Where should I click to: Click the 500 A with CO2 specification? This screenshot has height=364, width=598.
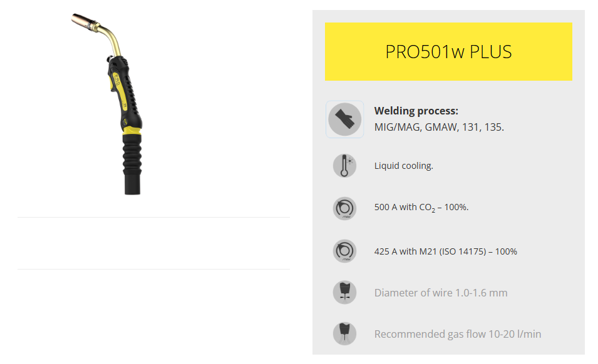421,208
